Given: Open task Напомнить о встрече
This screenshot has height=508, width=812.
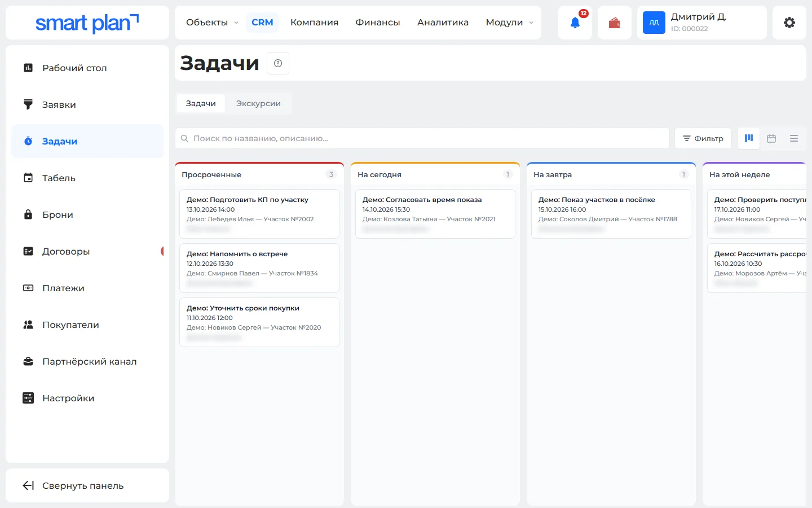Looking at the screenshot, I should 259,268.
